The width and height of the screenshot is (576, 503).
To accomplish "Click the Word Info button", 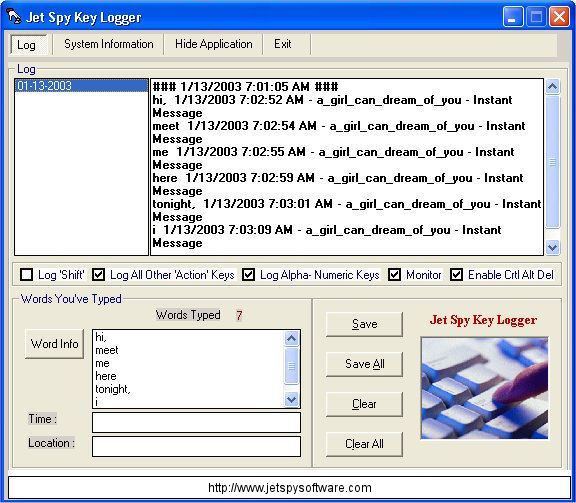I will click(x=54, y=344).
